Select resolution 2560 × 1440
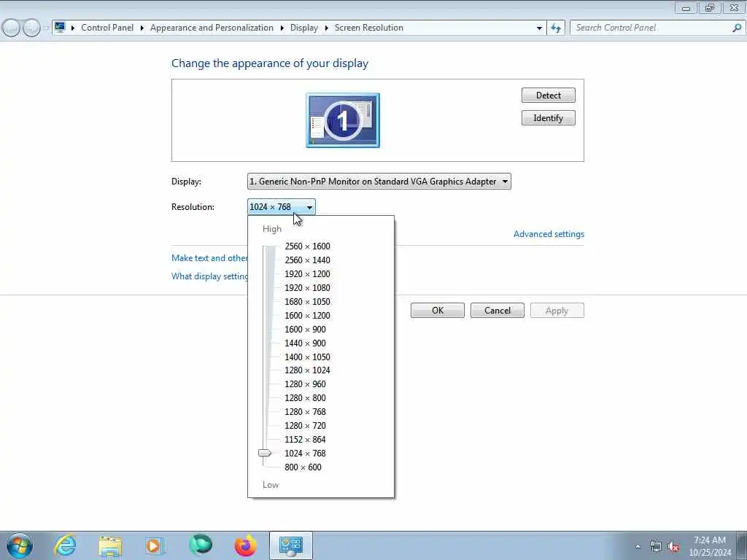 click(x=307, y=260)
